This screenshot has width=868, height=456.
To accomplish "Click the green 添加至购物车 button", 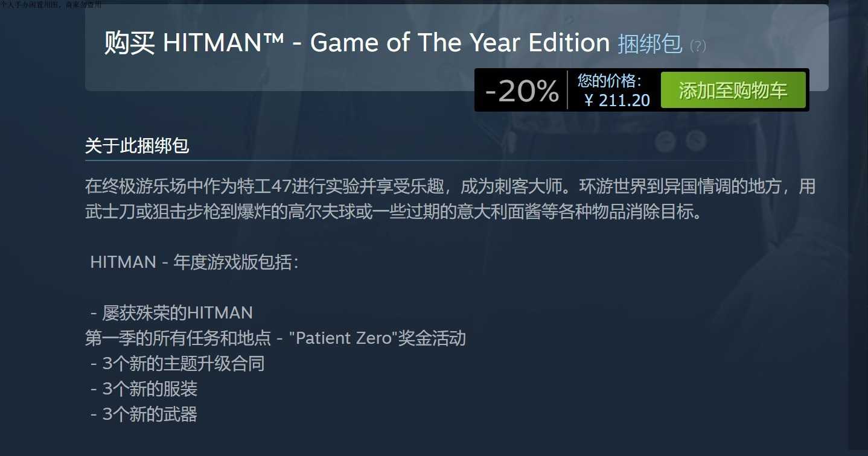I will point(733,90).
